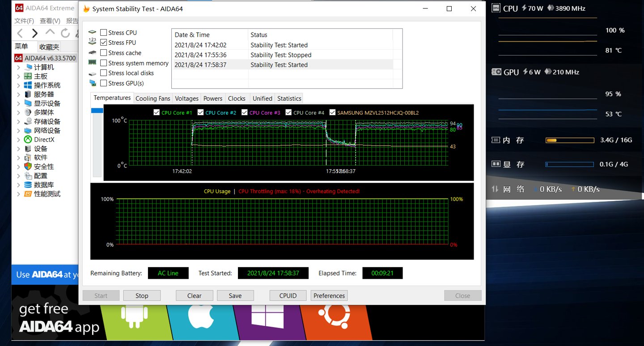
Task: Open the 文件(F) menu in AIDA64
Action: click(24, 21)
